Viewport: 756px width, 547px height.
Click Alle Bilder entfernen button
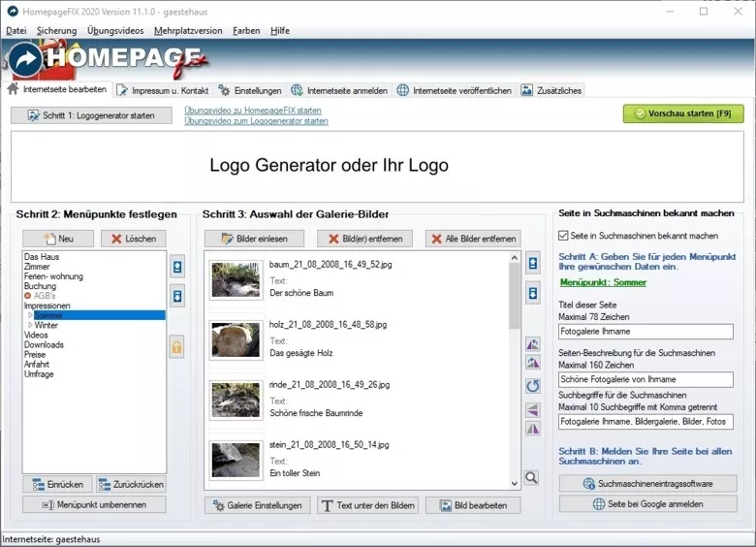tap(473, 239)
